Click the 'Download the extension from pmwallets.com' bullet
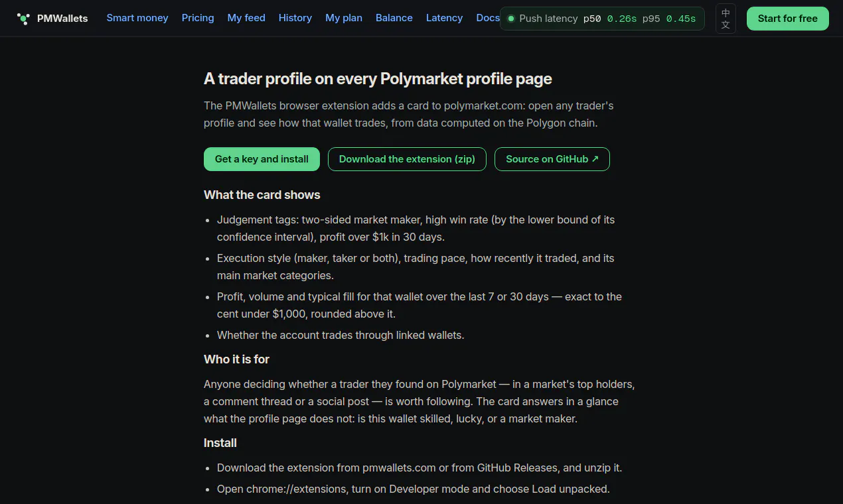843x504 pixels. 420,468
